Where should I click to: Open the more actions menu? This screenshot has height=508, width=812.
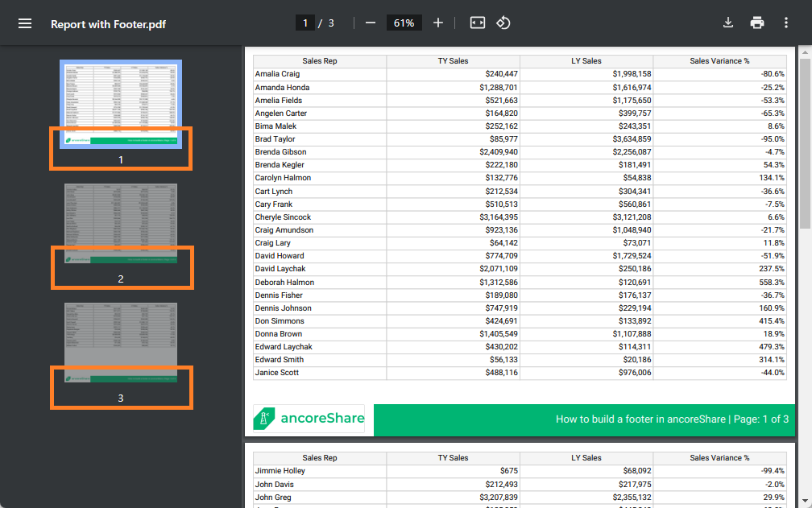point(786,23)
